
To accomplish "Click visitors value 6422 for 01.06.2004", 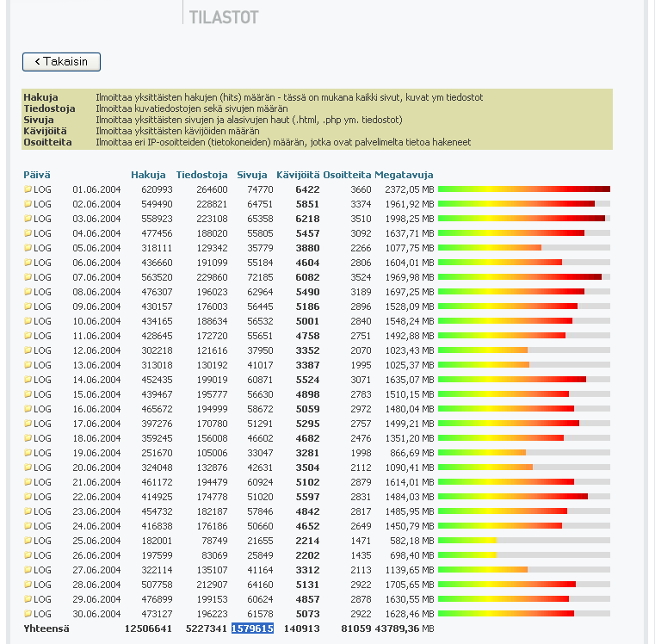I will [307, 189].
